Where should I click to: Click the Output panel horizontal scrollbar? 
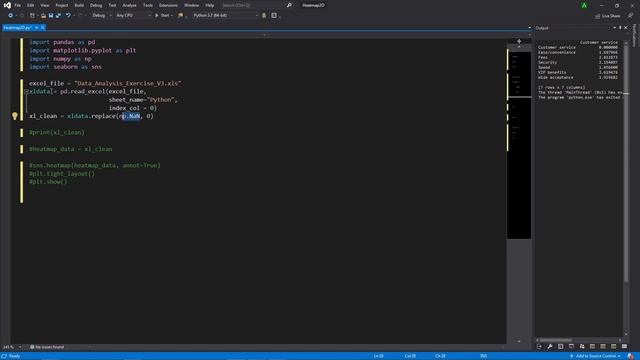pos(579,340)
